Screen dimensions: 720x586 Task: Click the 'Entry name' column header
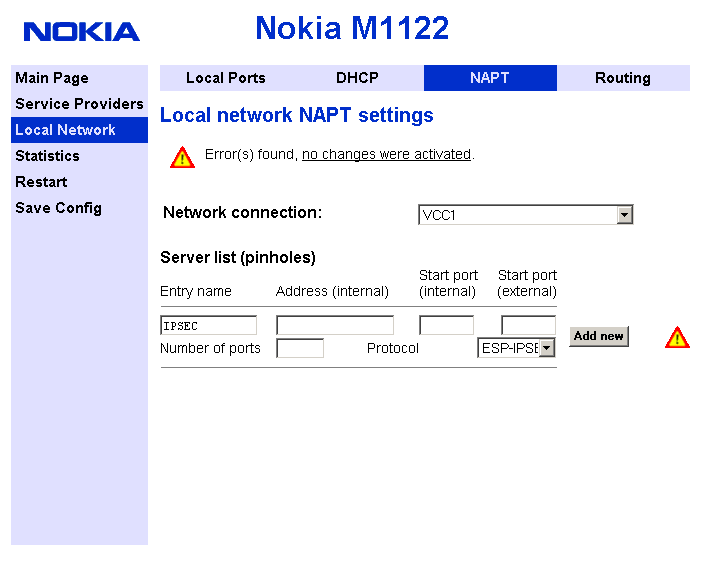196,291
